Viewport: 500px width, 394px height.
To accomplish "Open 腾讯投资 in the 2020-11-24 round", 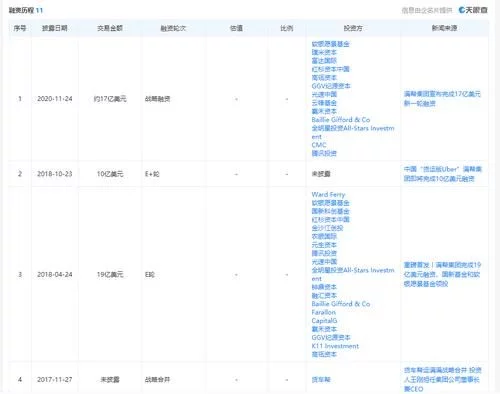I will [324, 153].
